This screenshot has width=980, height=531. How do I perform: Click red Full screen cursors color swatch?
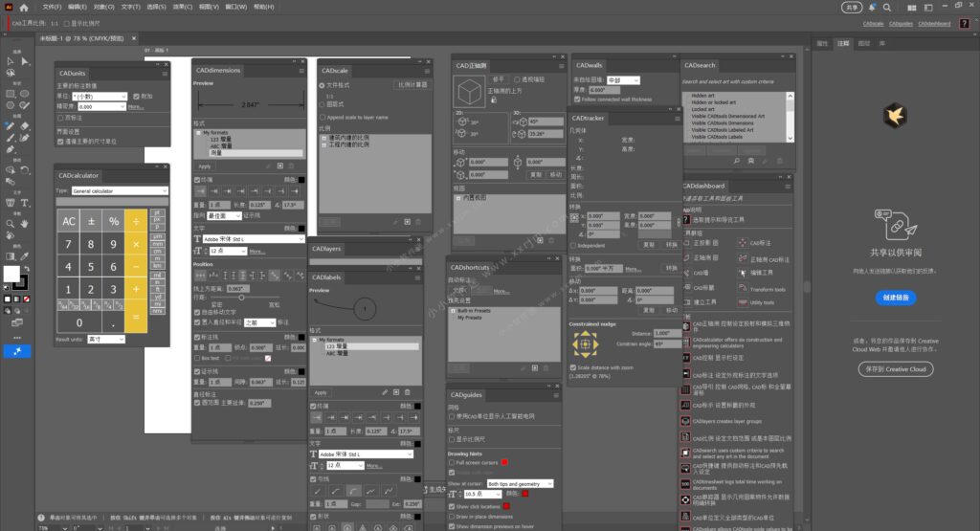point(504,463)
